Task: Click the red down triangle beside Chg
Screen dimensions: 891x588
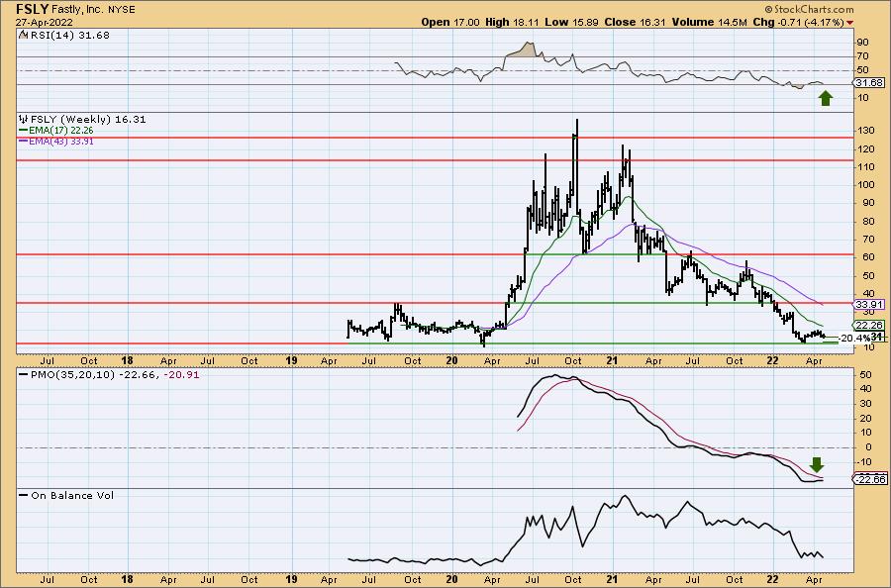Action: [x=850, y=23]
